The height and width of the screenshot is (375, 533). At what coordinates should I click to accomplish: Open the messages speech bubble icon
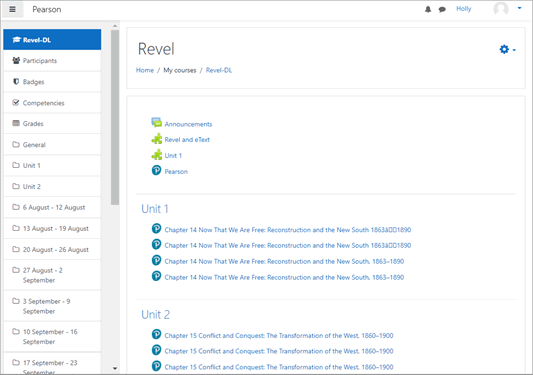coord(442,10)
